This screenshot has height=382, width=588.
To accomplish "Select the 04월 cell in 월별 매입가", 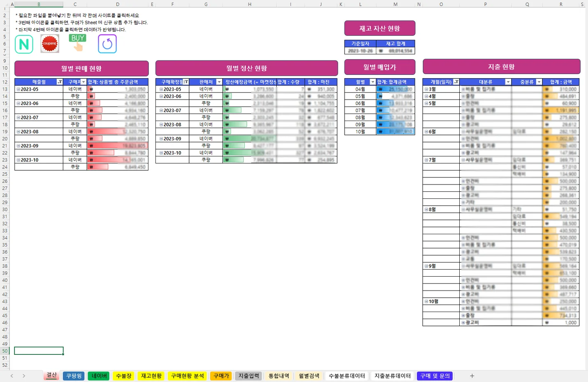I will pos(360,89).
